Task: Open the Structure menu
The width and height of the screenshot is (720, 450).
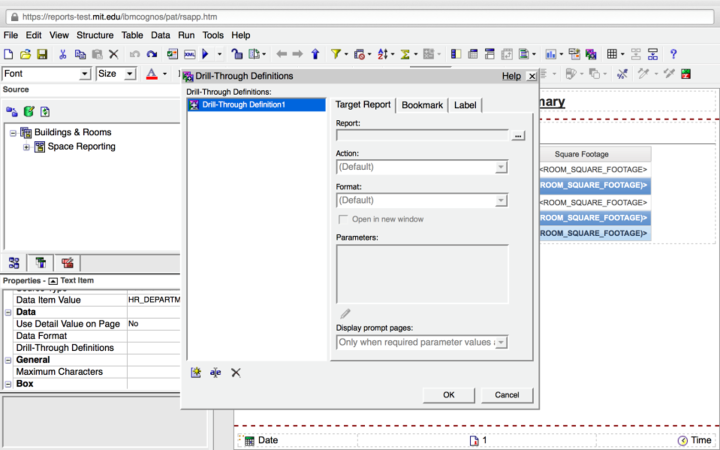Action: [x=95, y=35]
